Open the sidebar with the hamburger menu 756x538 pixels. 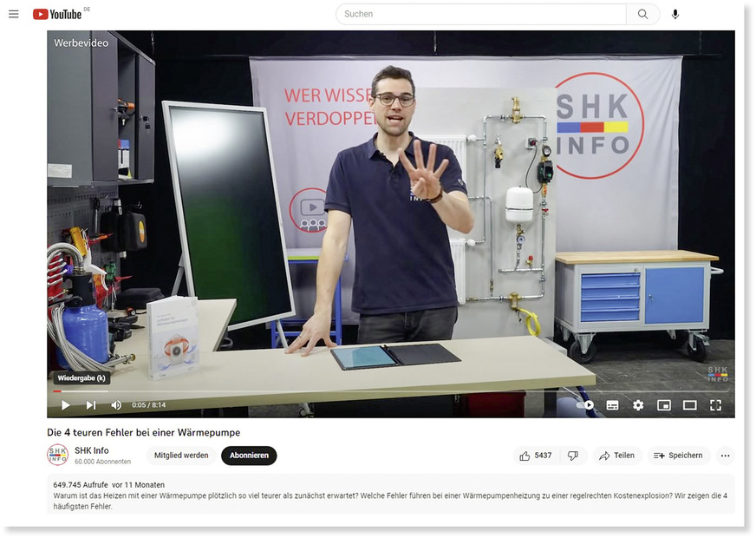[13, 14]
